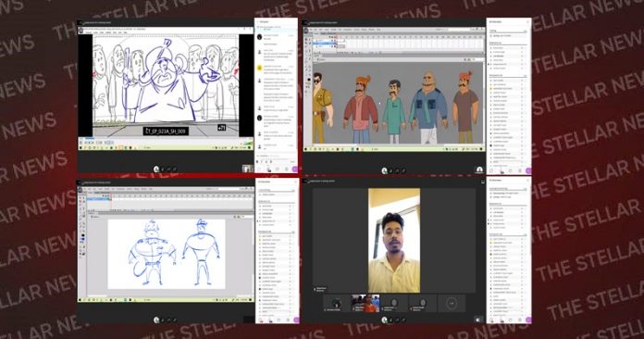Viewport: 644px width, 339px height.
Task: Click the purple round button in top-left window's panel
Action: coord(294,169)
